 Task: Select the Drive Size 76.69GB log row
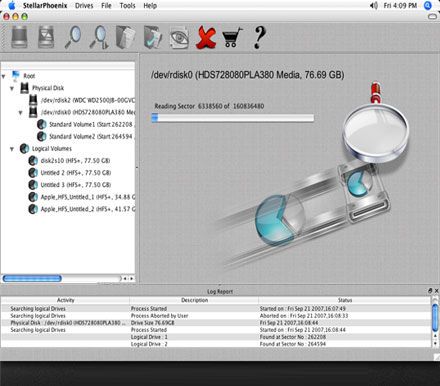coord(216,323)
